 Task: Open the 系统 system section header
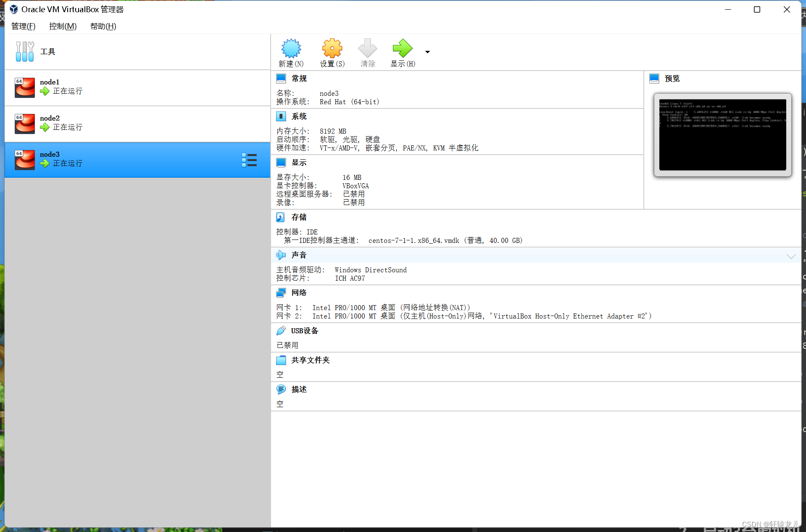pos(299,116)
